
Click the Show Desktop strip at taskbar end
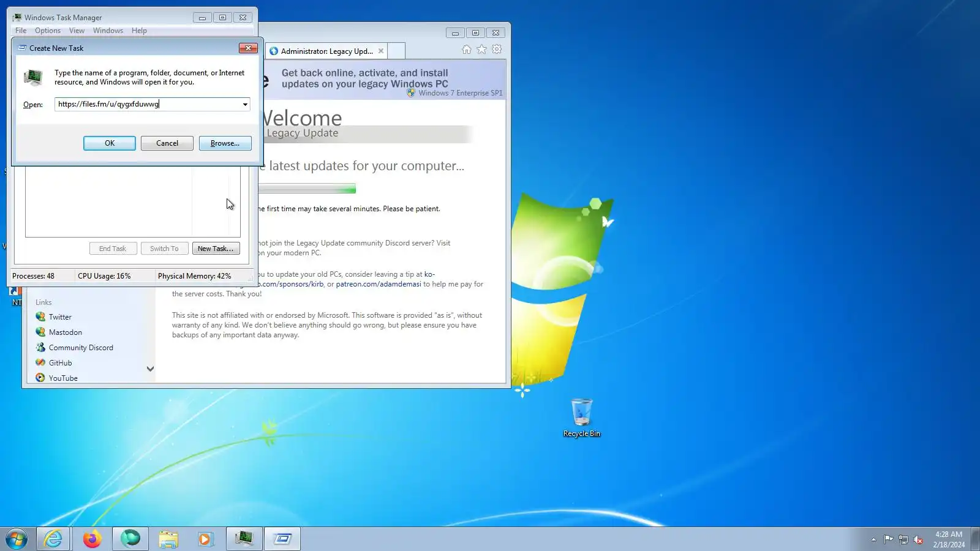975,539
